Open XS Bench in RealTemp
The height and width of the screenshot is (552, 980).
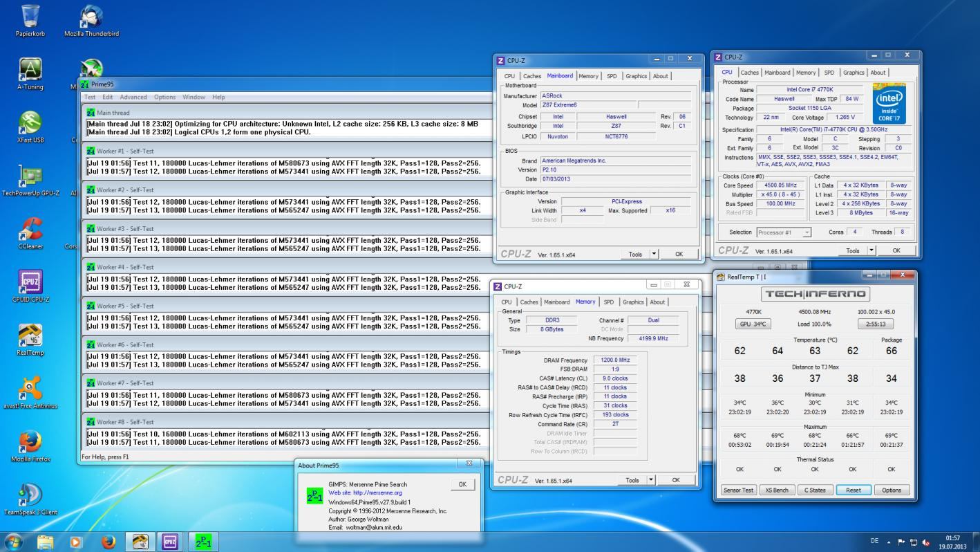[777, 490]
